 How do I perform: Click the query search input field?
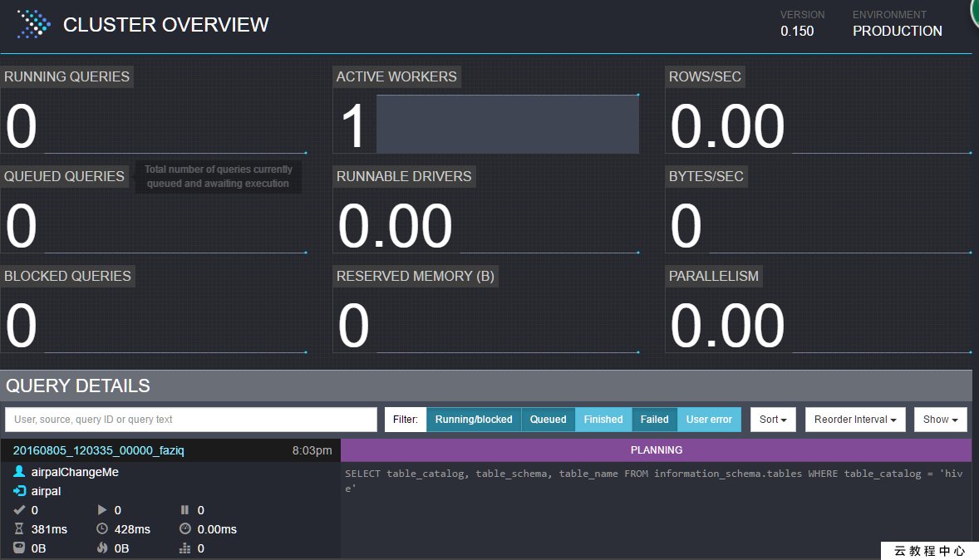pos(191,420)
